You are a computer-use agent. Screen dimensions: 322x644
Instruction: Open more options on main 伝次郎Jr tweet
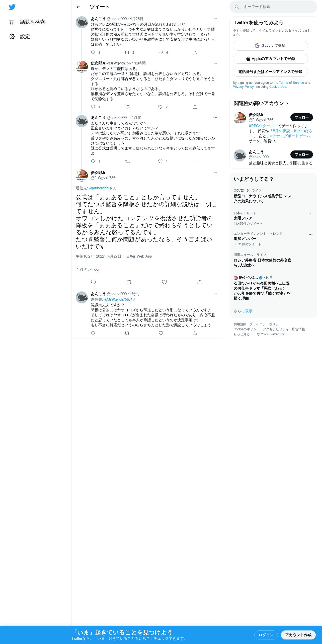tap(215, 173)
